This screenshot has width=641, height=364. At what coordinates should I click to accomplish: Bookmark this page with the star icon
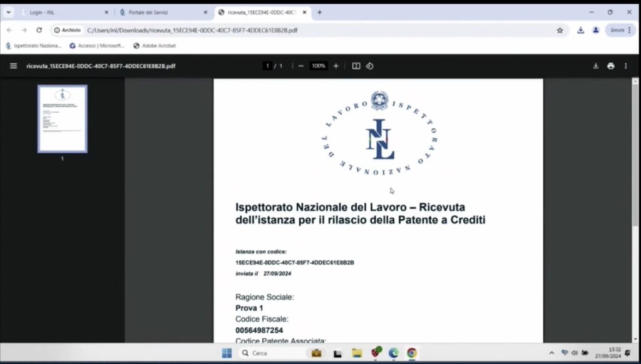pyautogui.click(x=560, y=30)
